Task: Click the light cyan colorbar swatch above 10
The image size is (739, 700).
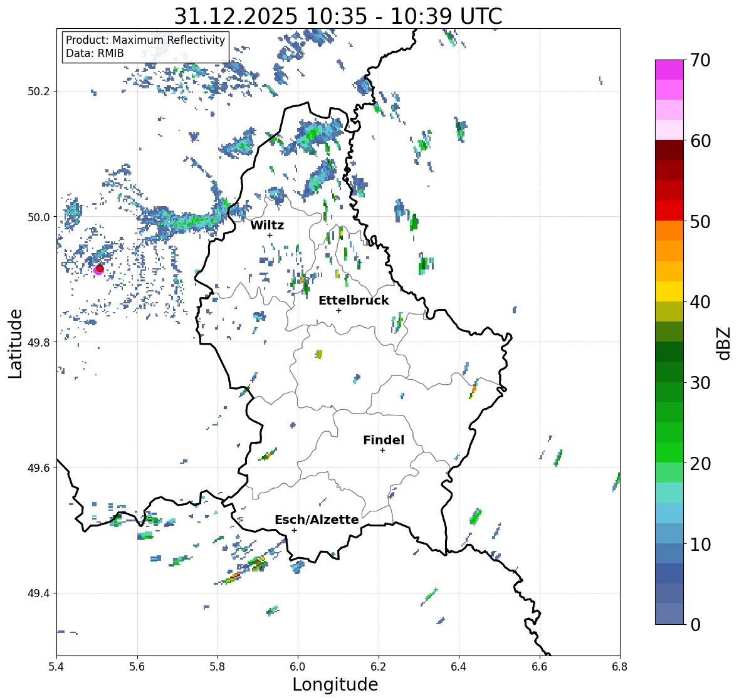Action: click(x=669, y=513)
